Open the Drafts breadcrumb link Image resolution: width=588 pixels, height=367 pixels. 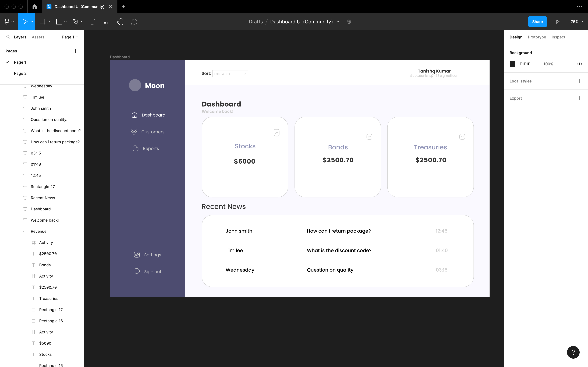click(x=256, y=22)
